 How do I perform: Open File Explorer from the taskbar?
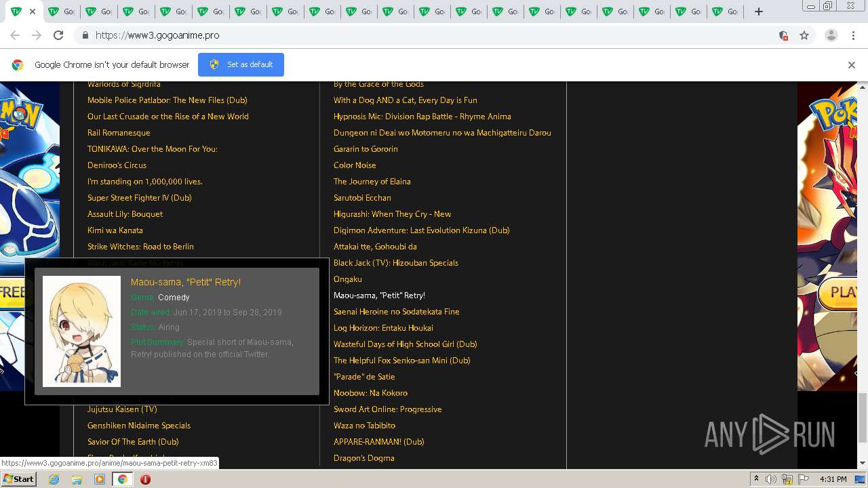77,479
